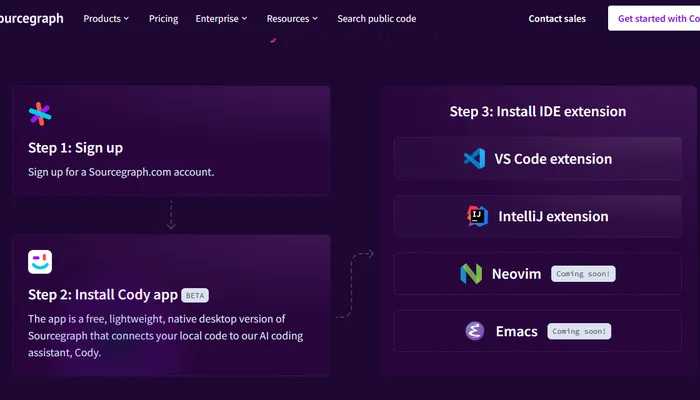700x400 pixels.
Task: Go to the Pricing page
Action: (x=164, y=18)
